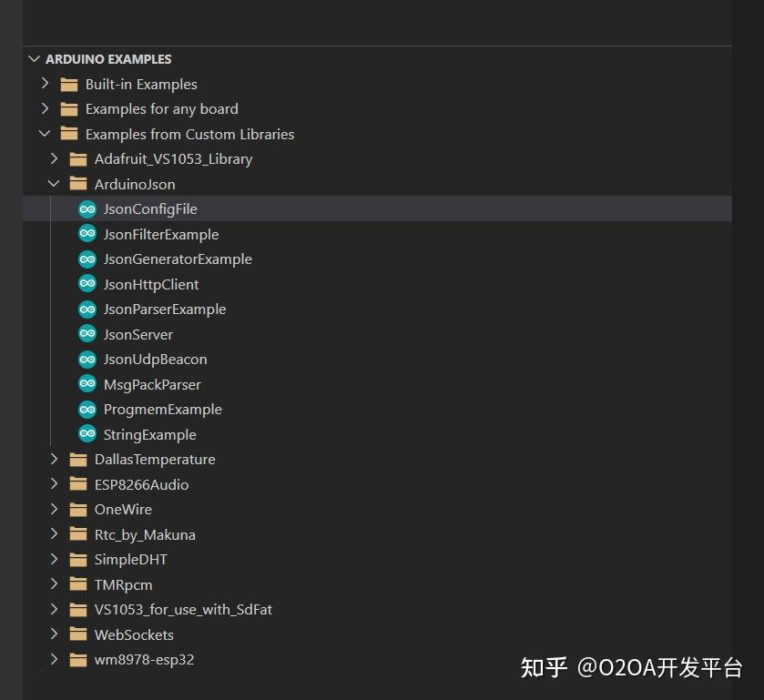The width and height of the screenshot is (764, 700).
Task: Select the Examples for any board folder
Action: point(161,109)
